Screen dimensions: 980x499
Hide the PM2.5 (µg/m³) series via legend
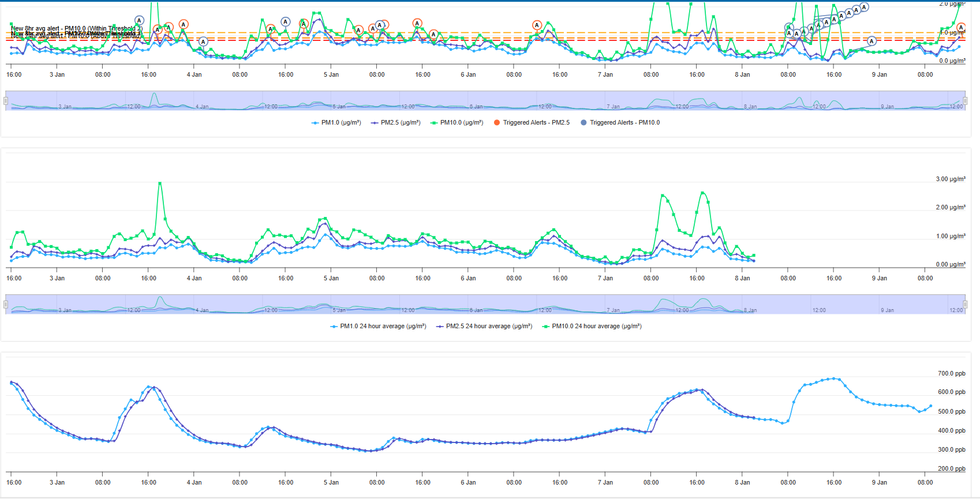[395, 122]
